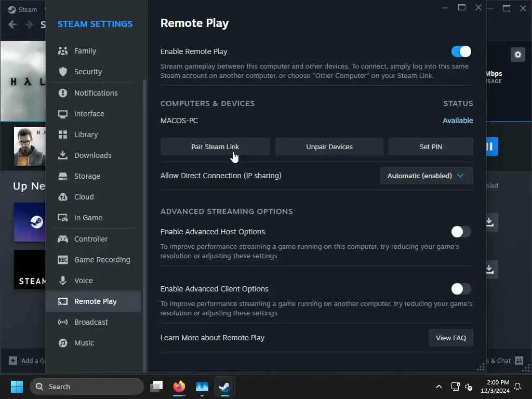The width and height of the screenshot is (532, 399).
Task: Open the Photos app taskbar icon
Action: point(202,387)
